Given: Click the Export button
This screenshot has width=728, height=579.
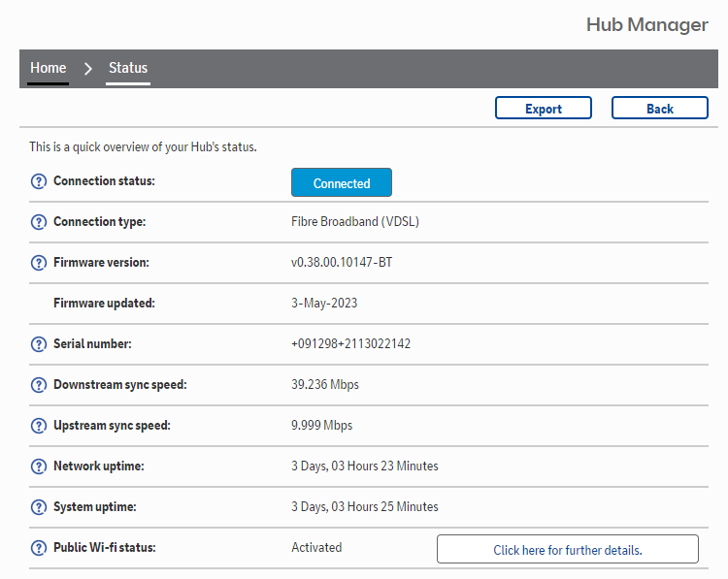Looking at the screenshot, I should [544, 109].
